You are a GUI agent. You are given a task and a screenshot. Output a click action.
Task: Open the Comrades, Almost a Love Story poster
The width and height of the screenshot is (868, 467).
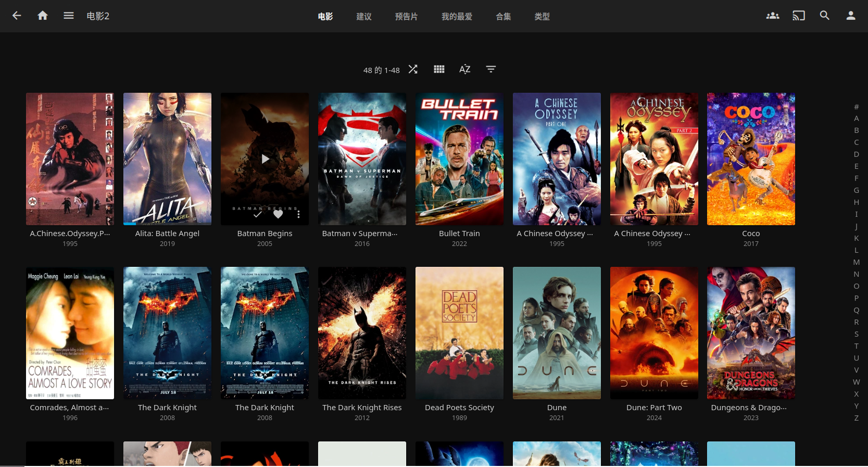70,333
